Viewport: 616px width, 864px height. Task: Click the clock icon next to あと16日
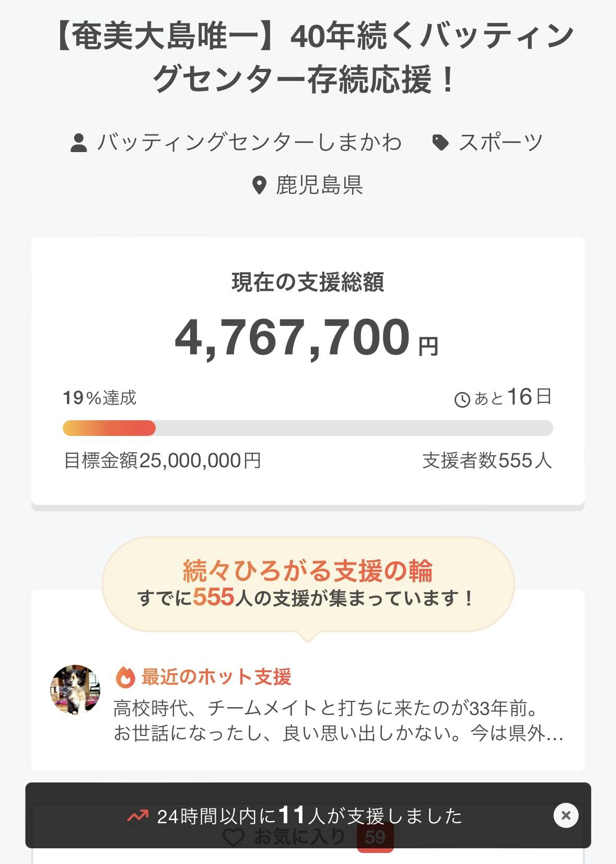[x=462, y=400]
